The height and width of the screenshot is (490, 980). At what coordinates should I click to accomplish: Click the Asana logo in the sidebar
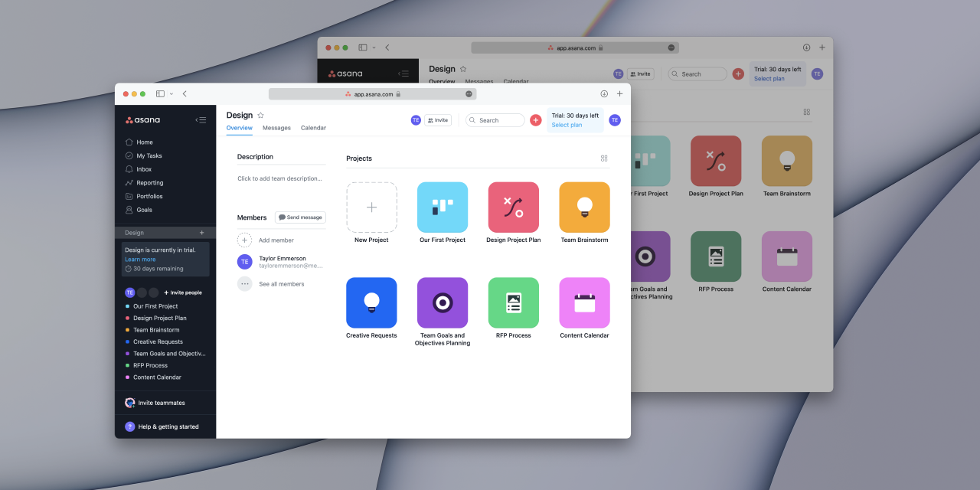pyautogui.click(x=142, y=119)
